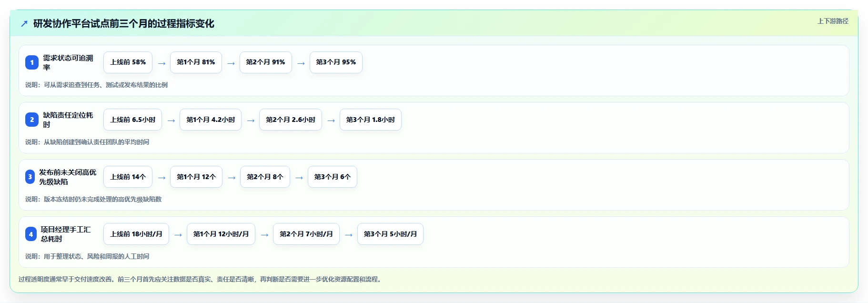This screenshot has width=868, height=303.
Task: Click the 第1个月 81% chip
Action: (x=196, y=62)
